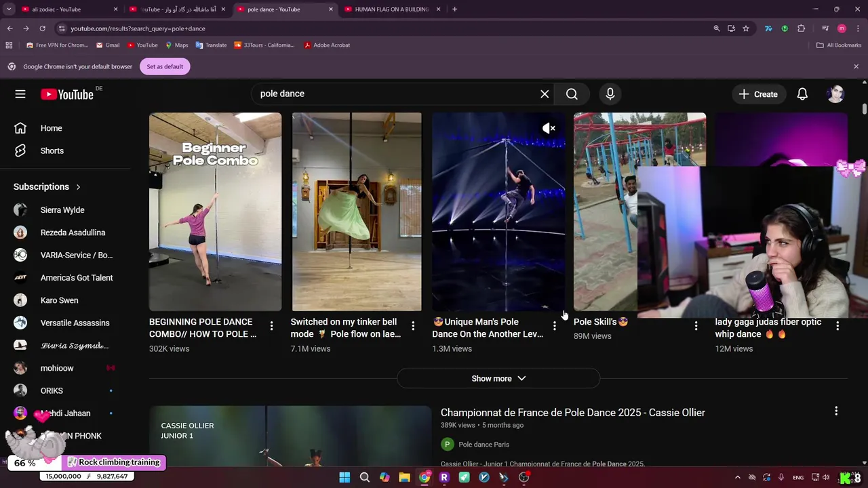Unmute the Unique Man's Pole Dance preview
The height and width of the screenshot is (488, 868).
[x=549, y=128]
